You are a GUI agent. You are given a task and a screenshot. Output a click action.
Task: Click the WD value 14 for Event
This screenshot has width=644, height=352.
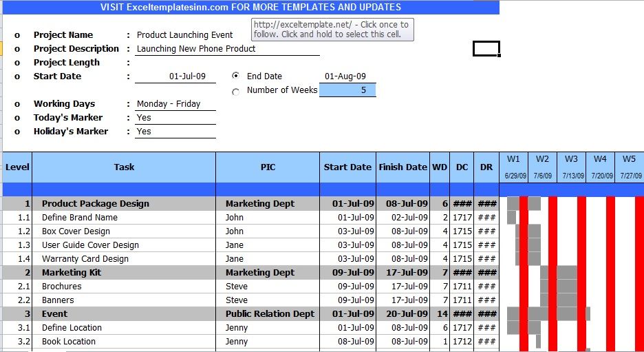click(440, 313)
